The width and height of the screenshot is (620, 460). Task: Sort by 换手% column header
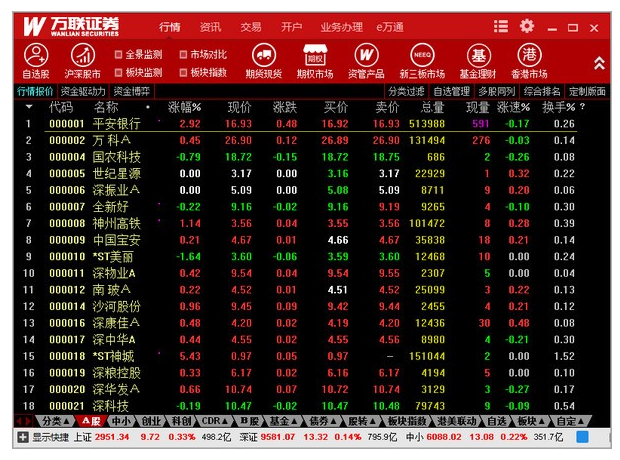(558, 107)
